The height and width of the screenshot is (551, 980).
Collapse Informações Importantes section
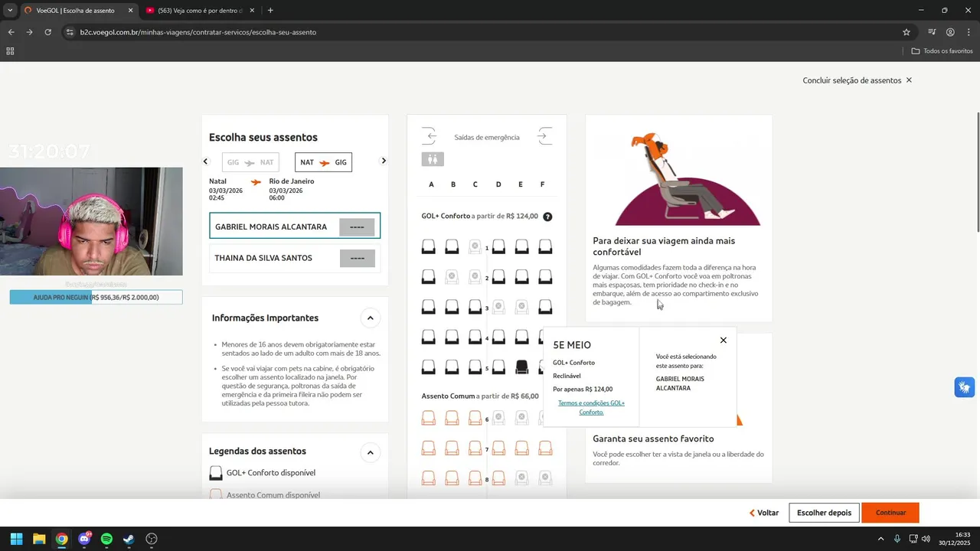(x=370, y=318)
